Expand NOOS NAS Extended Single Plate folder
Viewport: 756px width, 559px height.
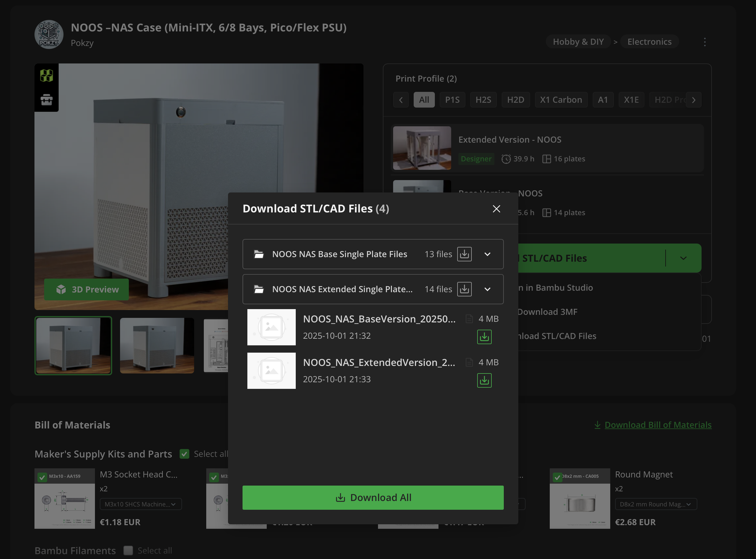coord(488,289)
